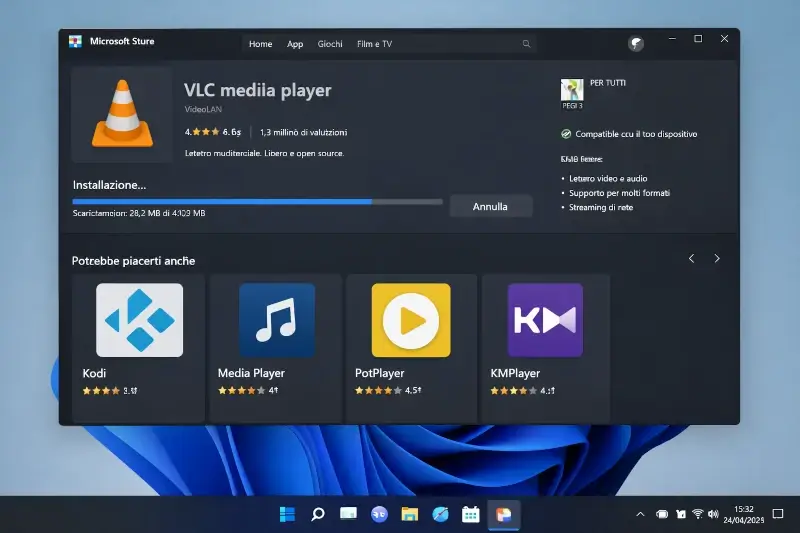
Task: Open the taskbar clock and date
Action: [x=743, y=514]
